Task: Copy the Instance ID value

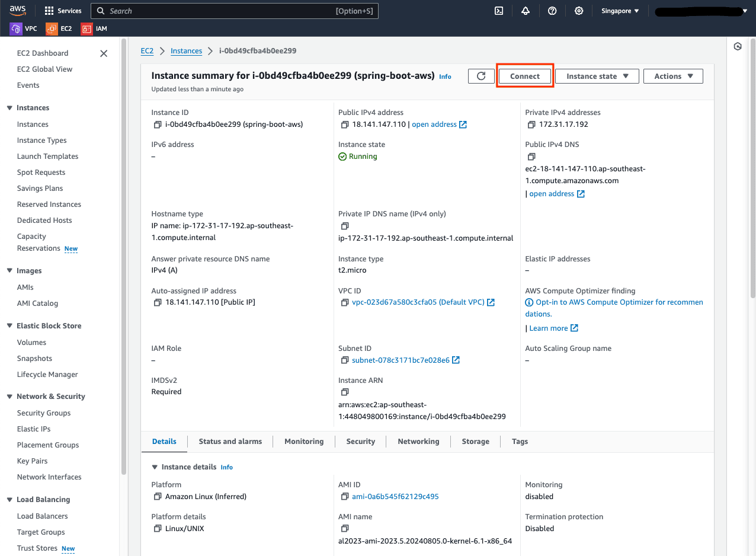Action: (x=158, y=124)
